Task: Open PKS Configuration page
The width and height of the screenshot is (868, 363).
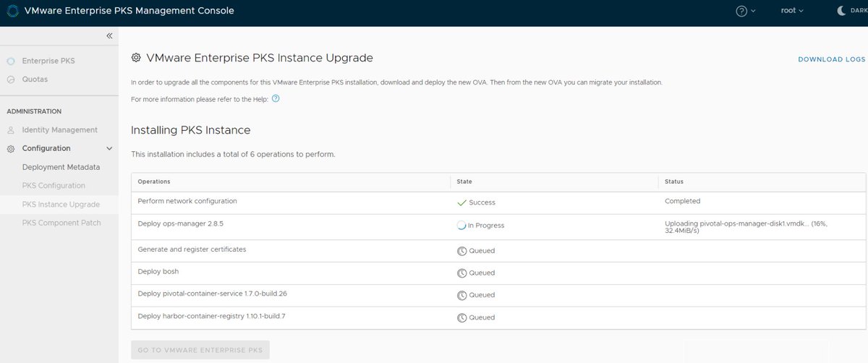Action: click(54, 186)
